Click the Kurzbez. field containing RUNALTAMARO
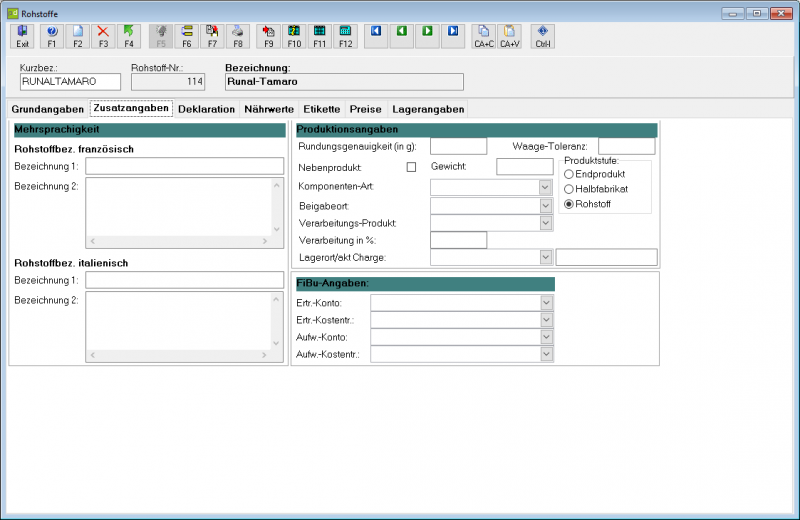800x520 pixels. coord(70,82)
